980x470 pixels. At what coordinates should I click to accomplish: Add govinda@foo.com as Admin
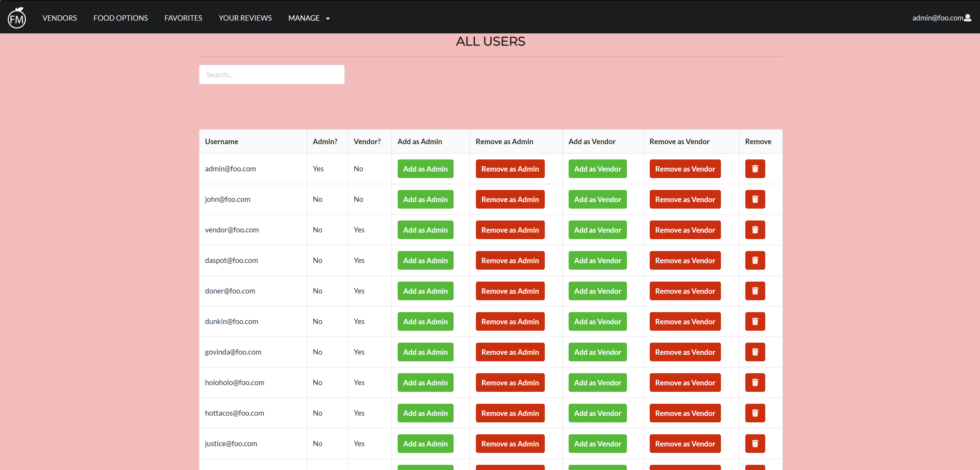point(425,352)
